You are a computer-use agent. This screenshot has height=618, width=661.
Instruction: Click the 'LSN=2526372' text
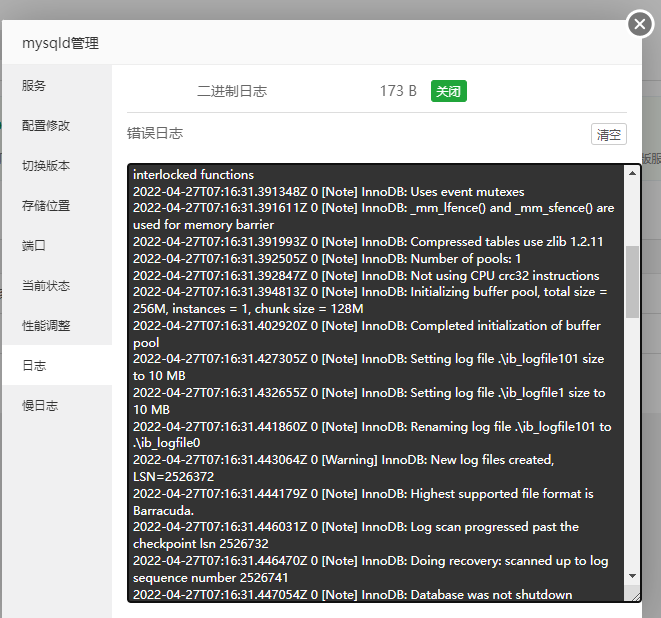pyautogui.click(x=174, y=477)
